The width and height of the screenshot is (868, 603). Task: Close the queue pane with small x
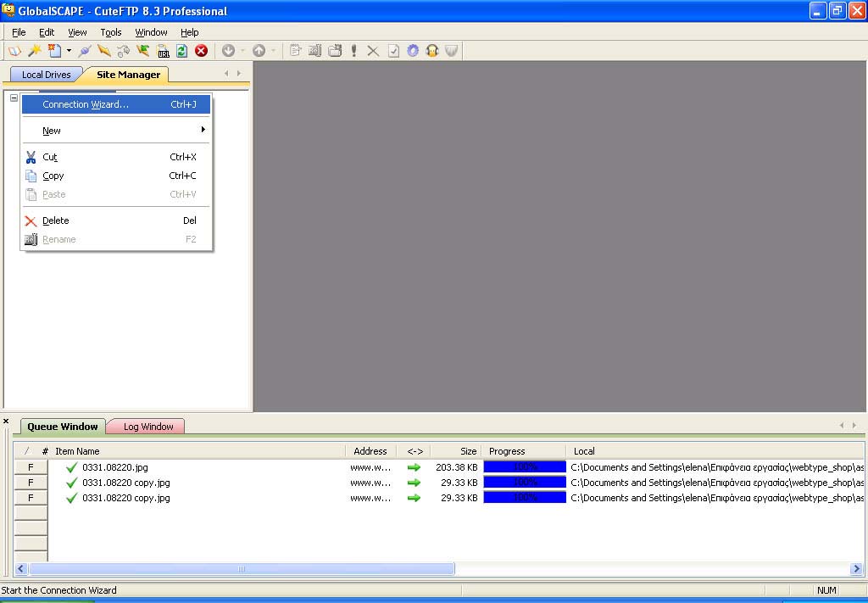coord(6,422)
